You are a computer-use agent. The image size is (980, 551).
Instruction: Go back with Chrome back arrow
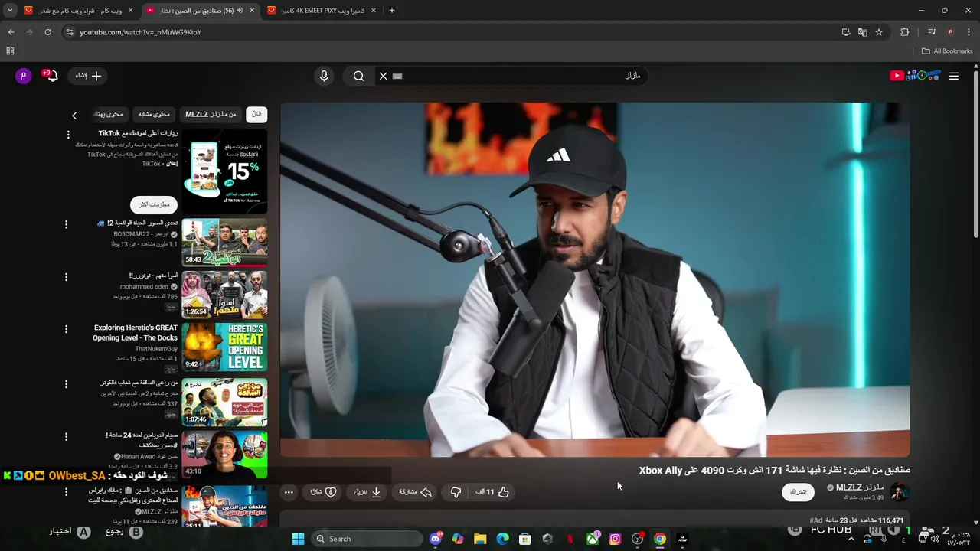(x=11, y=32)
